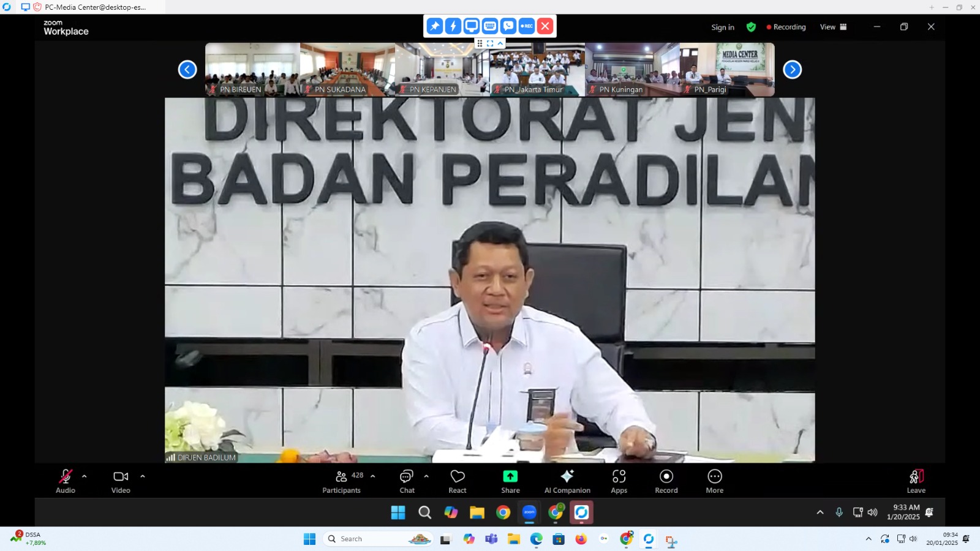Open the Chat panel
The width and height of the screenshot is (980, 551).
coord(407,481)
